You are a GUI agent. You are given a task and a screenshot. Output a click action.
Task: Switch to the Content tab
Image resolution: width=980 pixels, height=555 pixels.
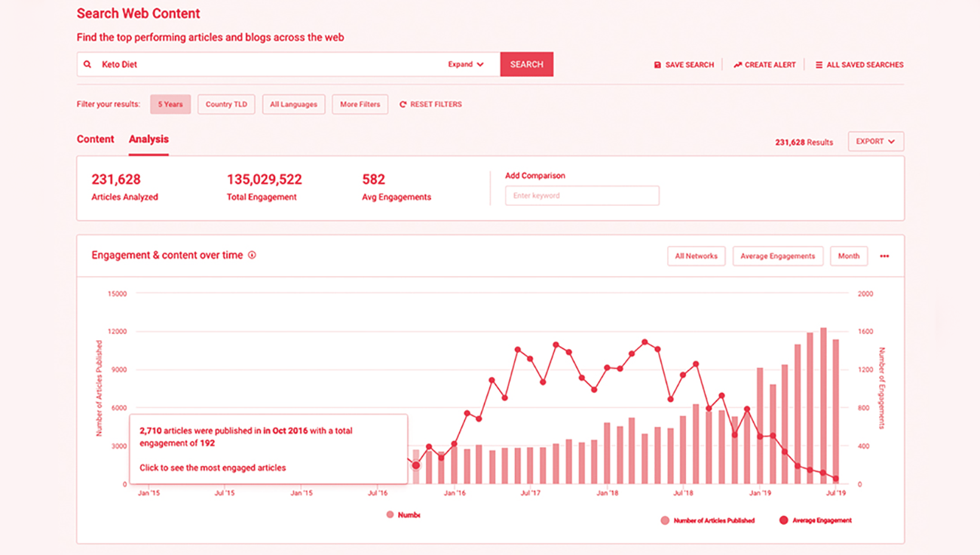point(96,140)
